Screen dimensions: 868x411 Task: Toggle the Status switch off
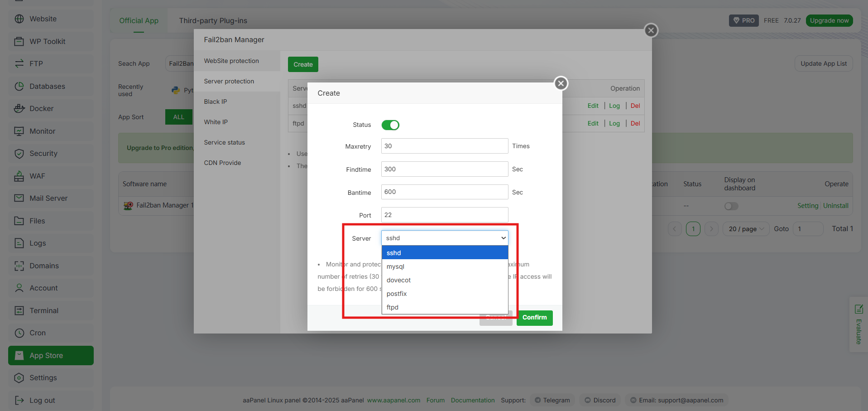[x=390, y=125]
